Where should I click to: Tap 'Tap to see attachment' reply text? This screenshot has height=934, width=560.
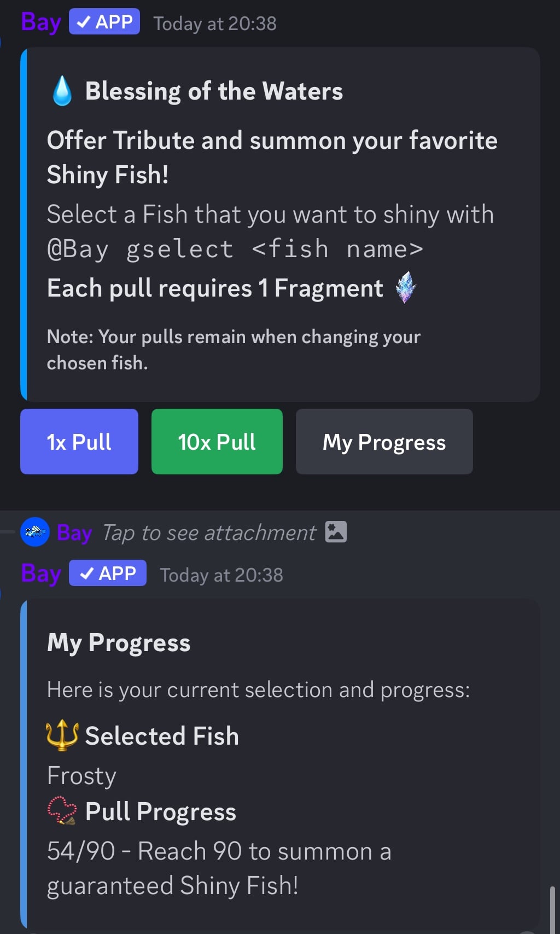[x=209, y=533]
